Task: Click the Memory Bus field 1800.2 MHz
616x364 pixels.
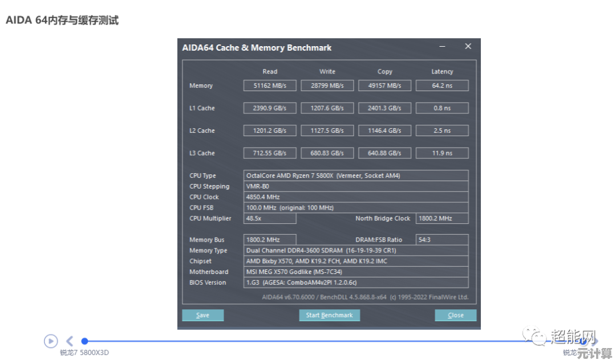Action: tap(270, 240)
